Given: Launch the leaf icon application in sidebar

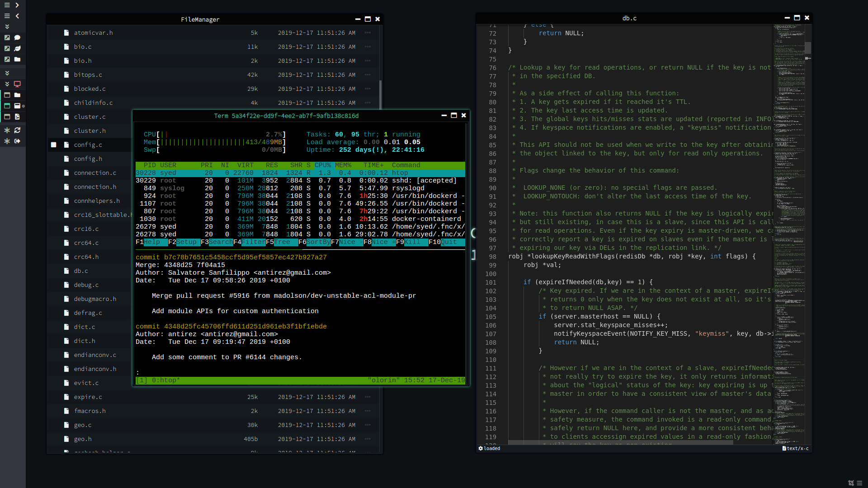Looking at the screenshot, I should point(17,48).
